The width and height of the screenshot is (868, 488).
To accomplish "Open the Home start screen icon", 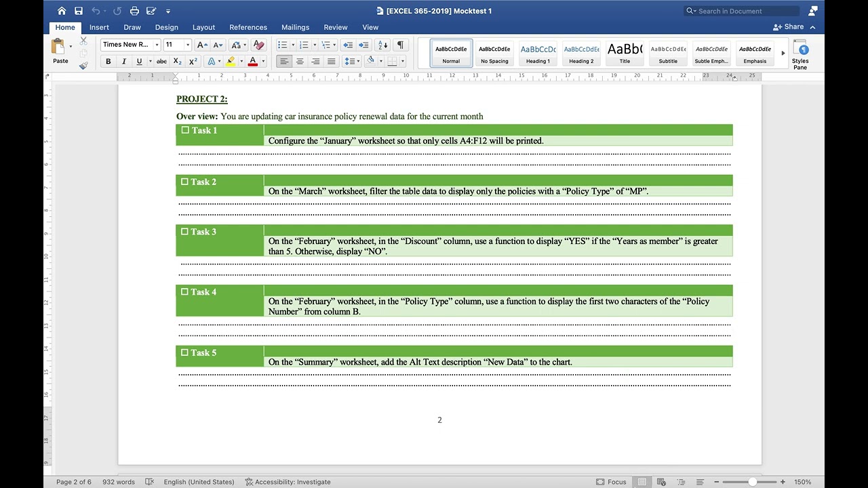I will point(62,11).
